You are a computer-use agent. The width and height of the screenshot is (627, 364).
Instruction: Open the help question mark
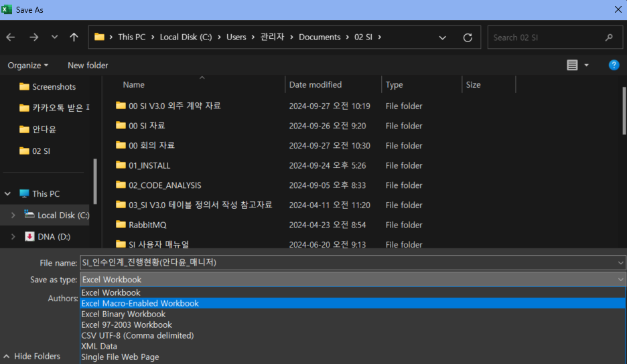click(x=614, y=65)
